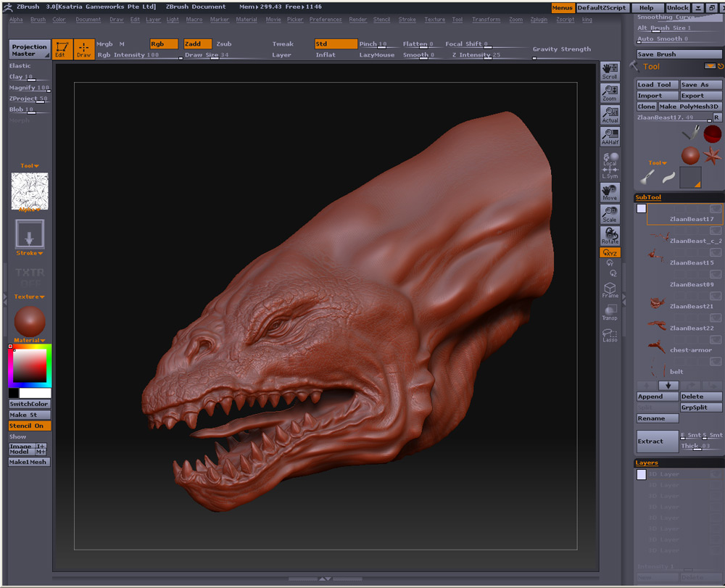Switch to the Scale transform tool

(x=610, y=214)
